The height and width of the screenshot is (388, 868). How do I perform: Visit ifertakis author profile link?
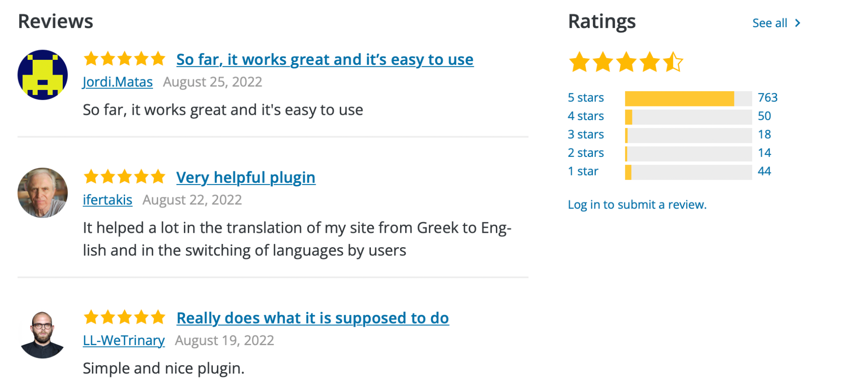(x=107, y=200)
